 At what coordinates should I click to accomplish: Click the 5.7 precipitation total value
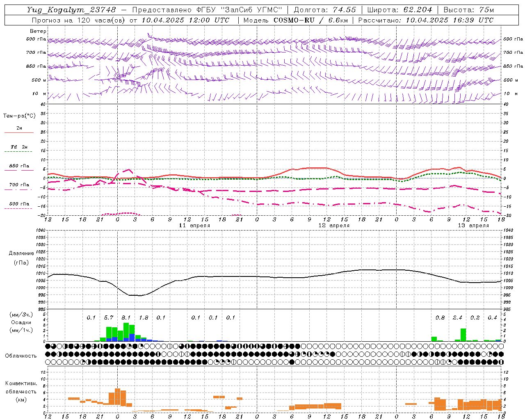[x=109, y=317]
